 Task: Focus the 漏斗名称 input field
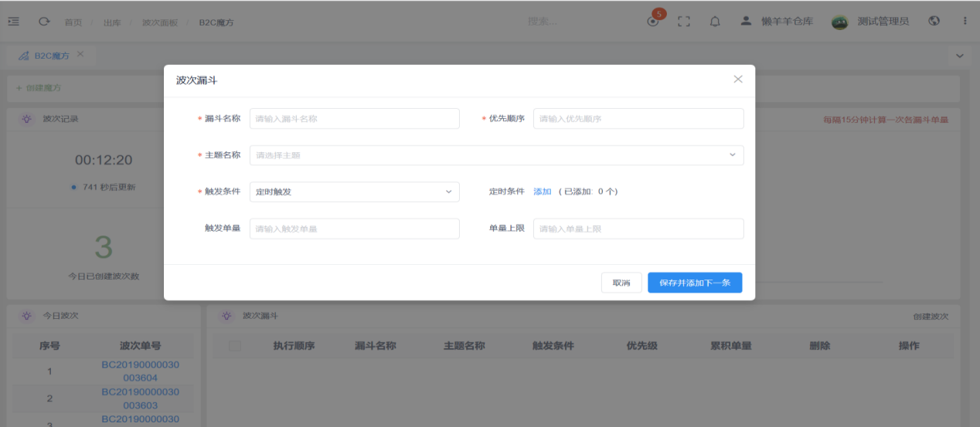(x=354, y=119)
